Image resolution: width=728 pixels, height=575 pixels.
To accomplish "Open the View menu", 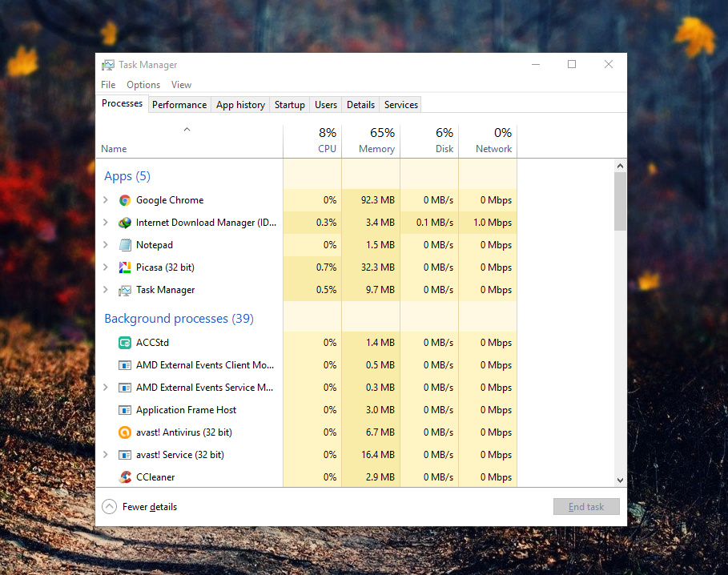I will click(181, 85).
